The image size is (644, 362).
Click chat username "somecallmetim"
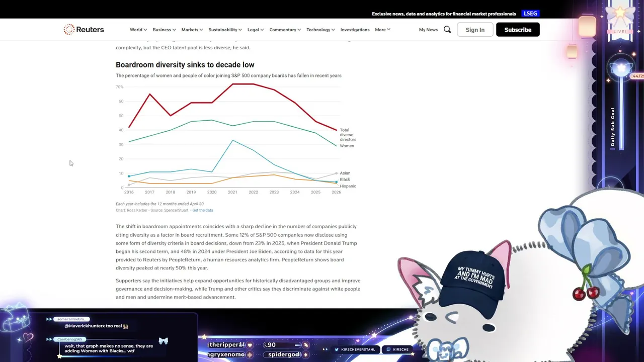click(71, 319)
